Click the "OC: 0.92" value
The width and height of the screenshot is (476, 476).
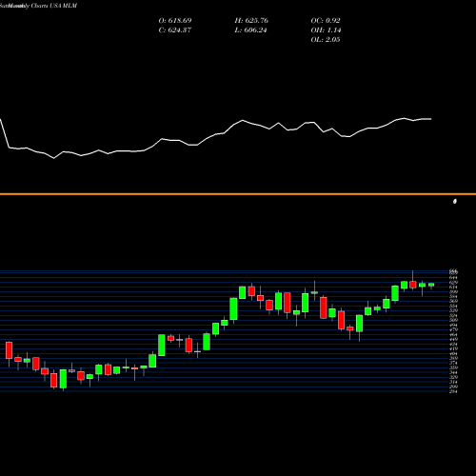(x=326, y=21)
